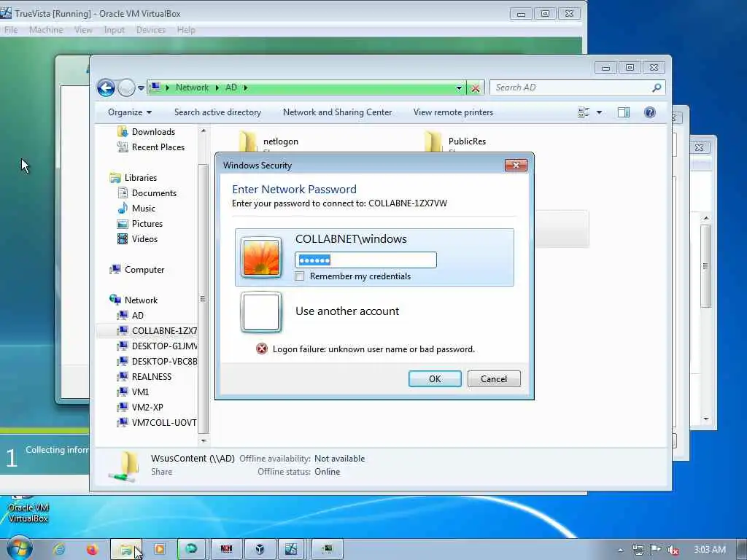The height and width of the screenshot is (560, 747).
Task: Show hidden tray icons arrow
Action: click(x=620, y=550)
